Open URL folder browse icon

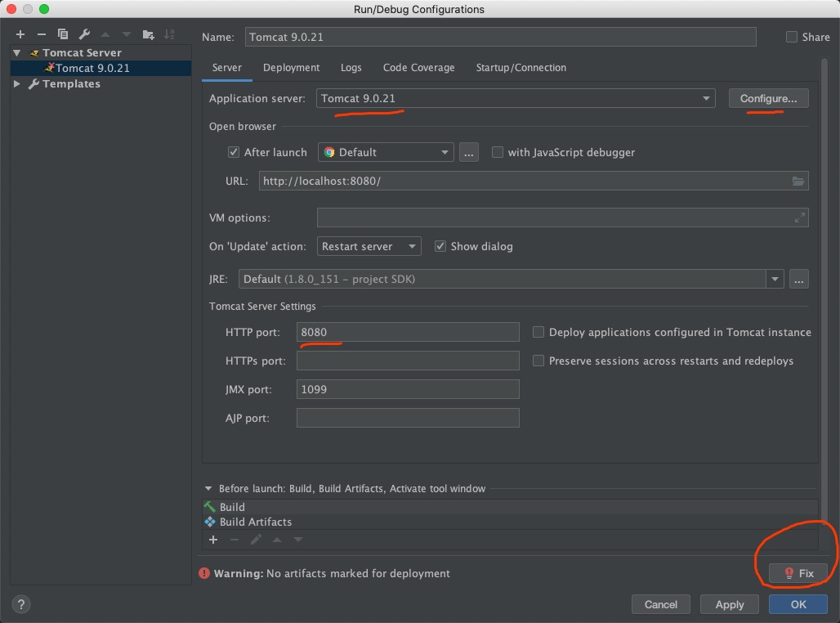click(798, 181)
